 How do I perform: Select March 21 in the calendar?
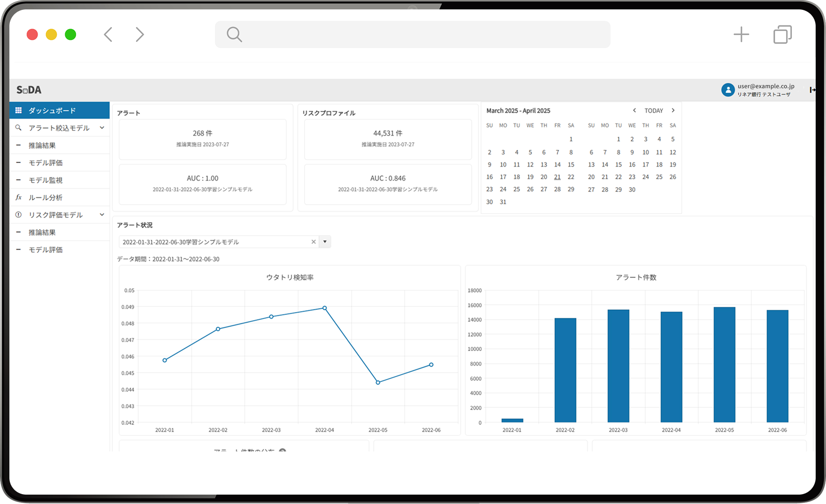point(557,177)
